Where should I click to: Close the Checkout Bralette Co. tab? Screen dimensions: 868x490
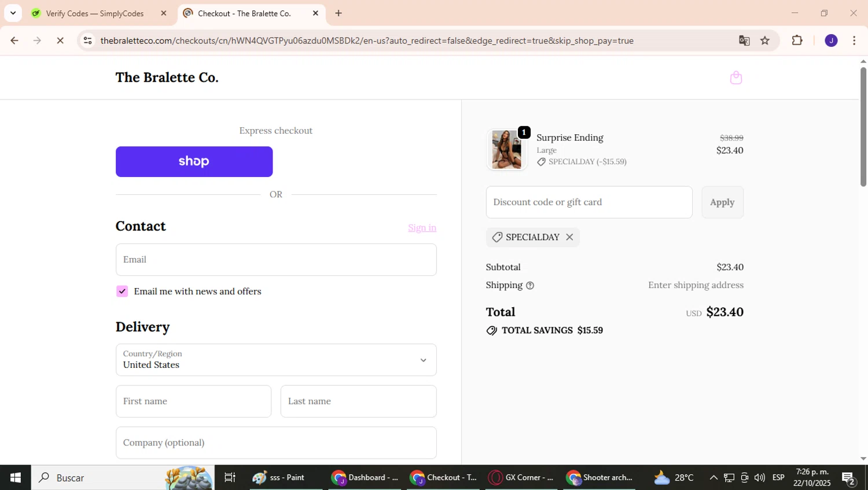pos(315,13)
